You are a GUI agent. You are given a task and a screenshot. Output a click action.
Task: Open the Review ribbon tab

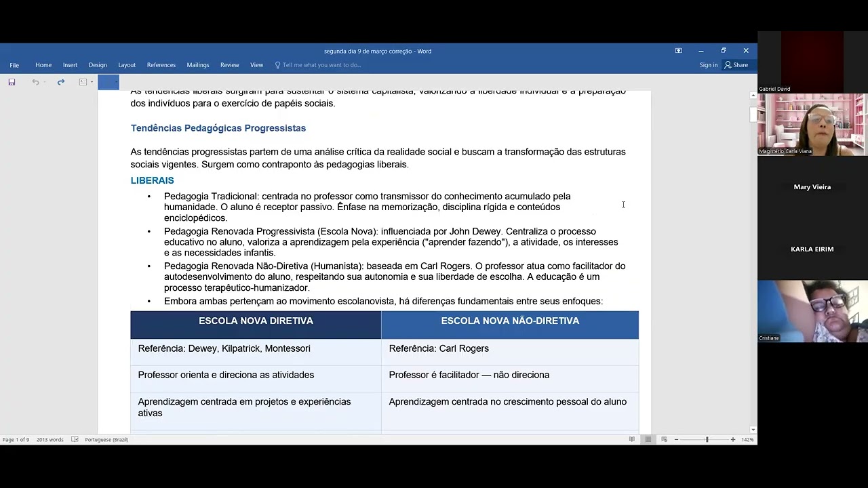[230, 65]
